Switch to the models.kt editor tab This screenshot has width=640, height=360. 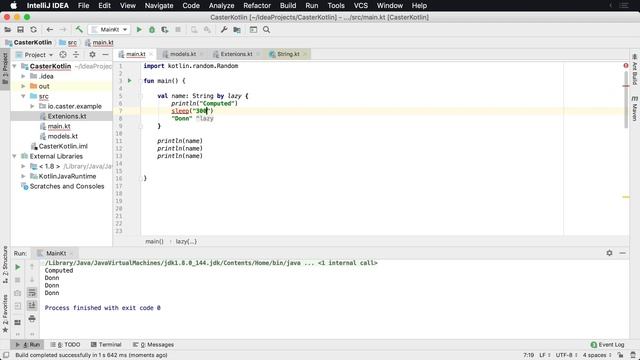point(182,54)
